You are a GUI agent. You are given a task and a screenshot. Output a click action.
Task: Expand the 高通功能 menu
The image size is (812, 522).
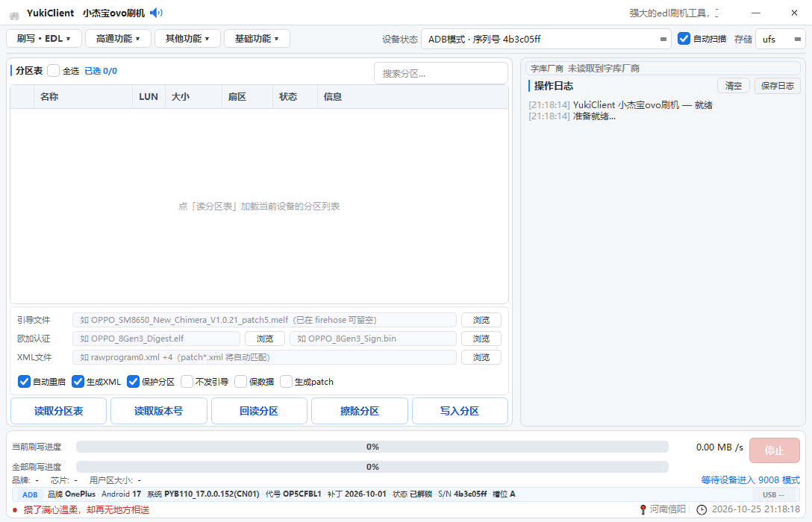click(x=118, y=39)
